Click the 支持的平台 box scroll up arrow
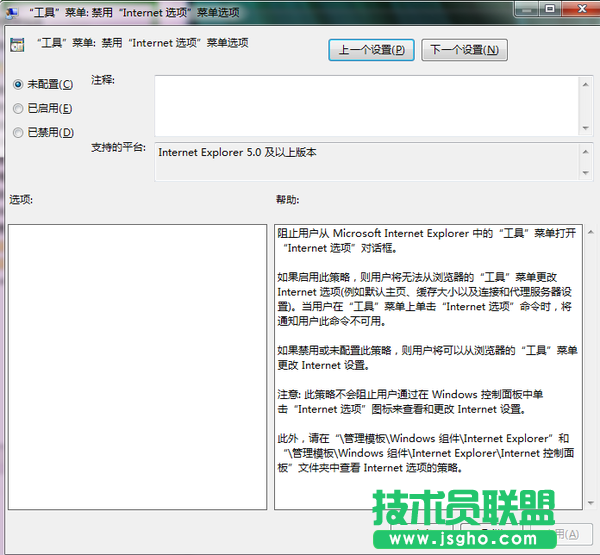 [x=585, y=152]
